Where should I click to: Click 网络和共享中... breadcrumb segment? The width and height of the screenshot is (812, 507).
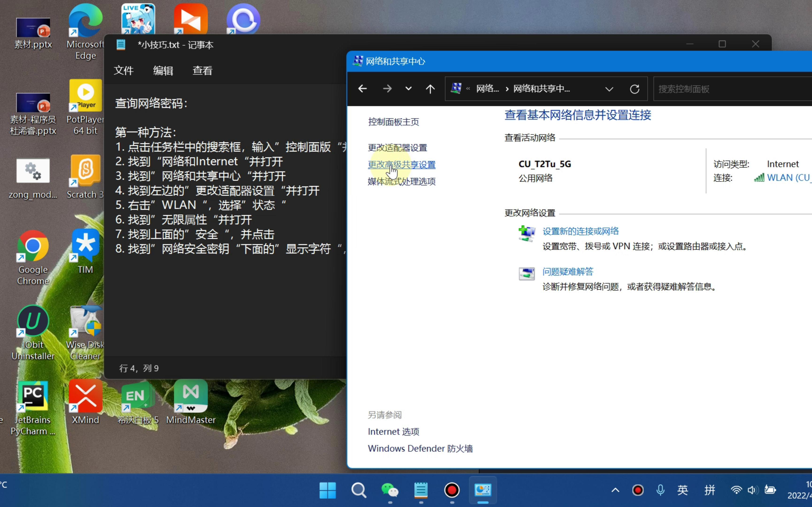(x=541, y=89)
